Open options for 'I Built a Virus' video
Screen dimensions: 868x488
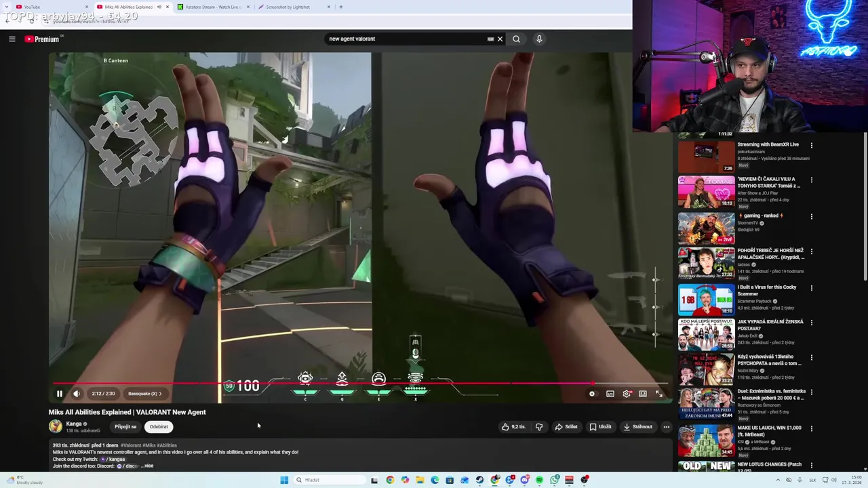pyautogui.click(x=811, y=288)
